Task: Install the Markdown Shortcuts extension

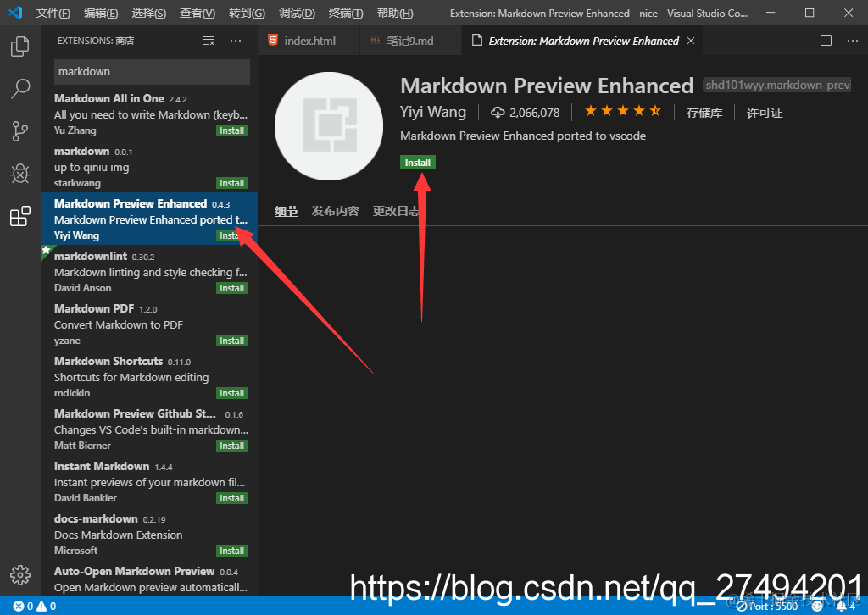Action: click(x=231, y=393)
